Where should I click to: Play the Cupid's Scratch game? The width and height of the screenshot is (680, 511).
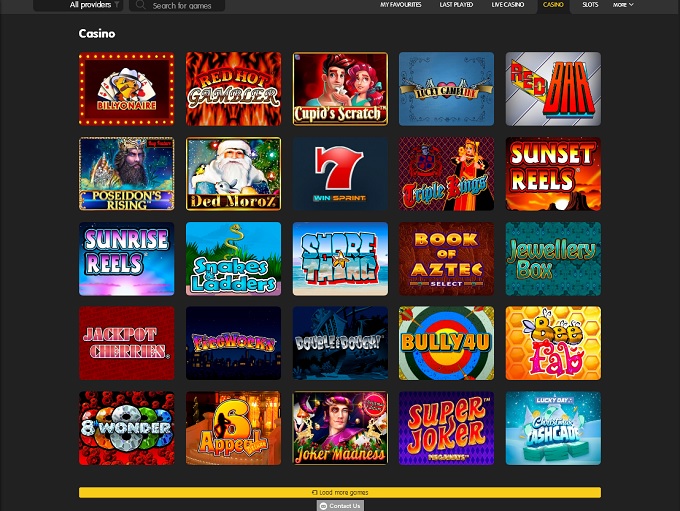click(x=340, y=89)
